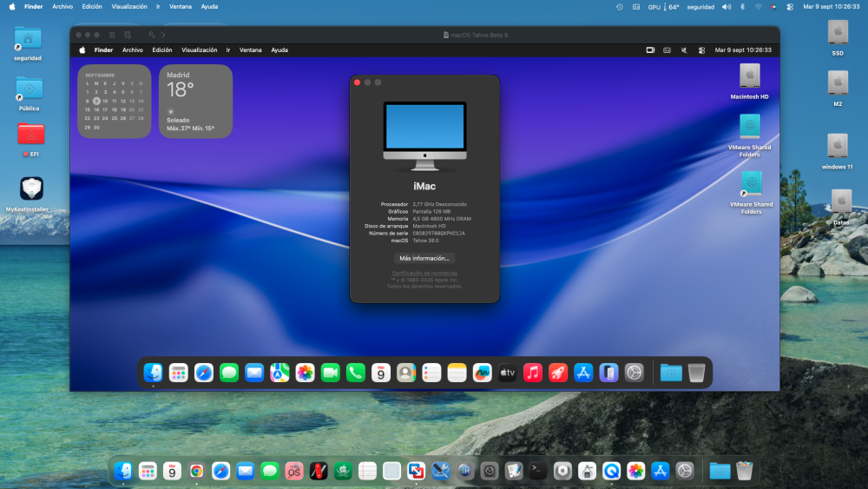The image size is (868, 489).
Task: Open Maps in the VM dock
Action: 279,373
